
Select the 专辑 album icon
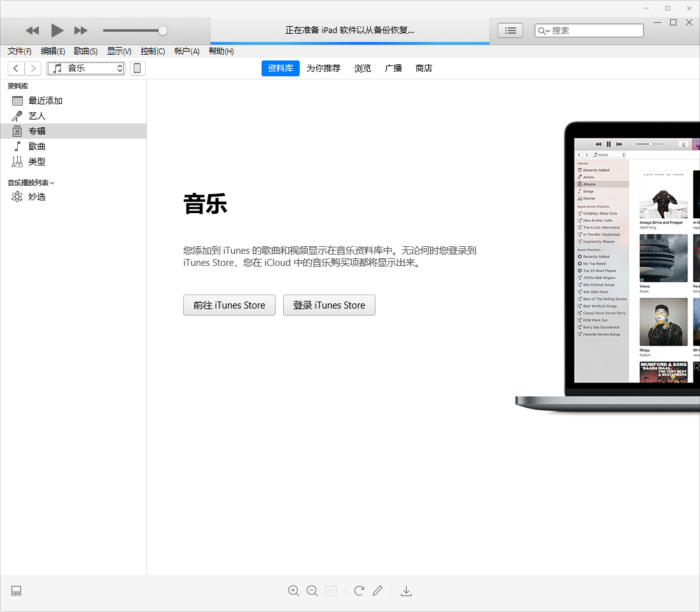point(17,131)
